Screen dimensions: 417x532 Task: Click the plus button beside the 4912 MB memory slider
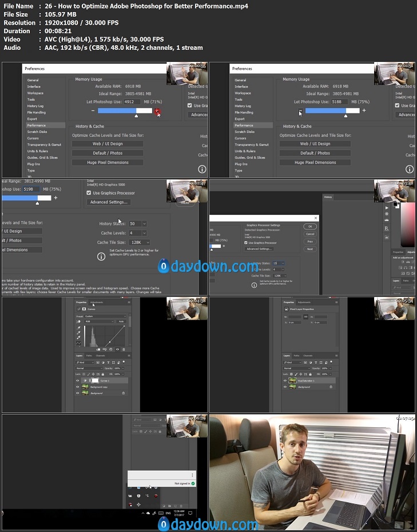tap(157, 111)
